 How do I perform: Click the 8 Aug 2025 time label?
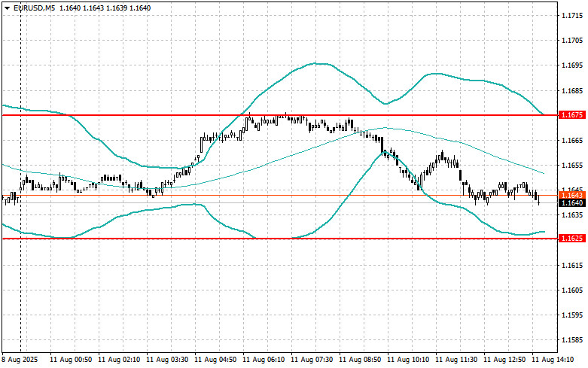pos(20,360)
